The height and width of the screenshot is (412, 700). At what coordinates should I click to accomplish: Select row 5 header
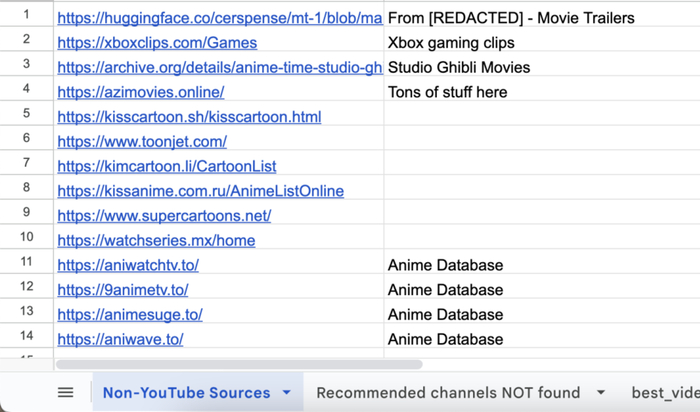[27, 117]
